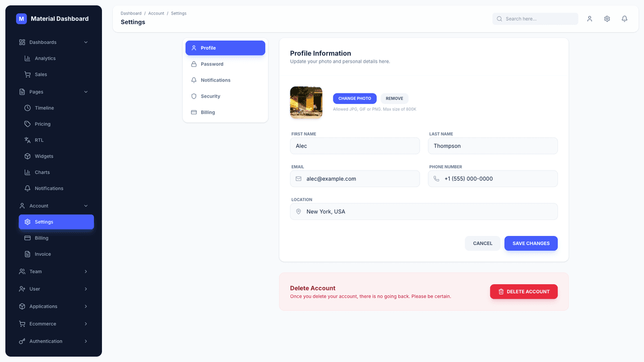This screenshot has height=362, width=644.
Task: Click the Pricing tag icon in sidebar
Action: pos(27,124)
